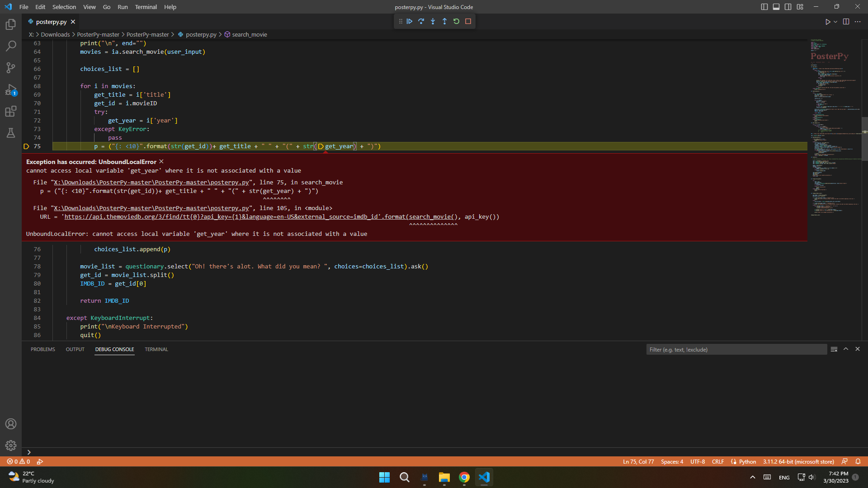Toggle word wrap in debug console

tap(834, 349)
